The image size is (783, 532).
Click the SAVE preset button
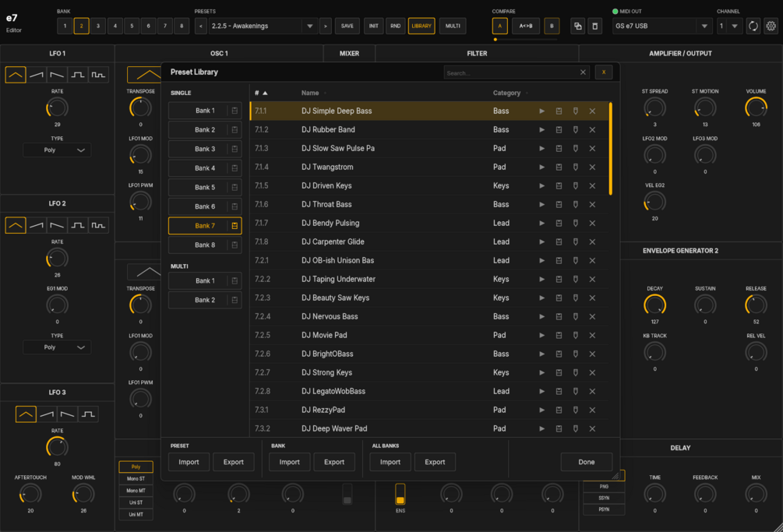[x=347, y=26]
